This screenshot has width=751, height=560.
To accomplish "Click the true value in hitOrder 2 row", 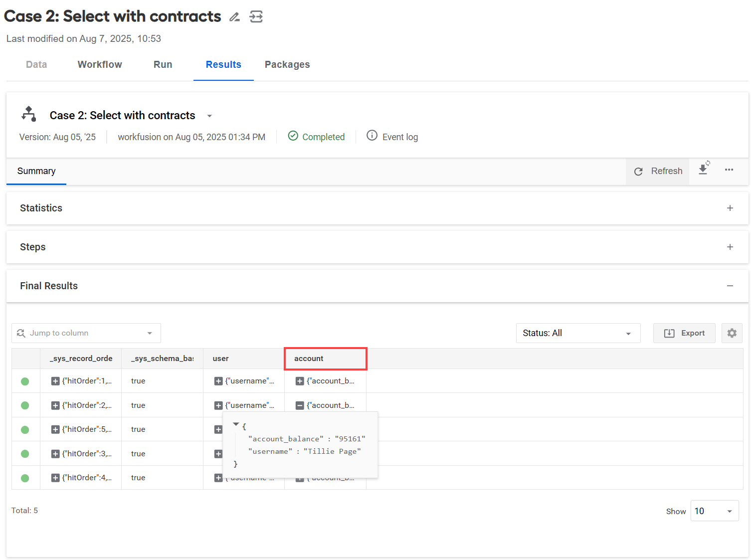I will (138, 405).
